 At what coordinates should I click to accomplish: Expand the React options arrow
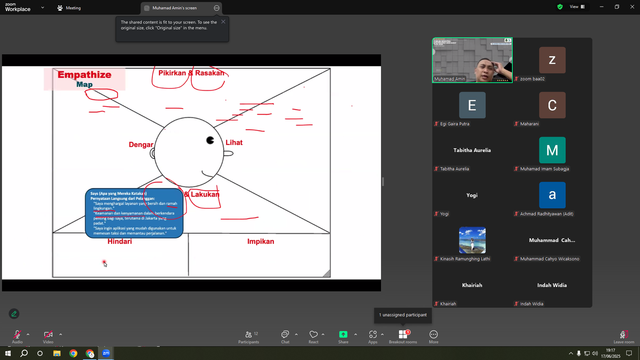323,334
